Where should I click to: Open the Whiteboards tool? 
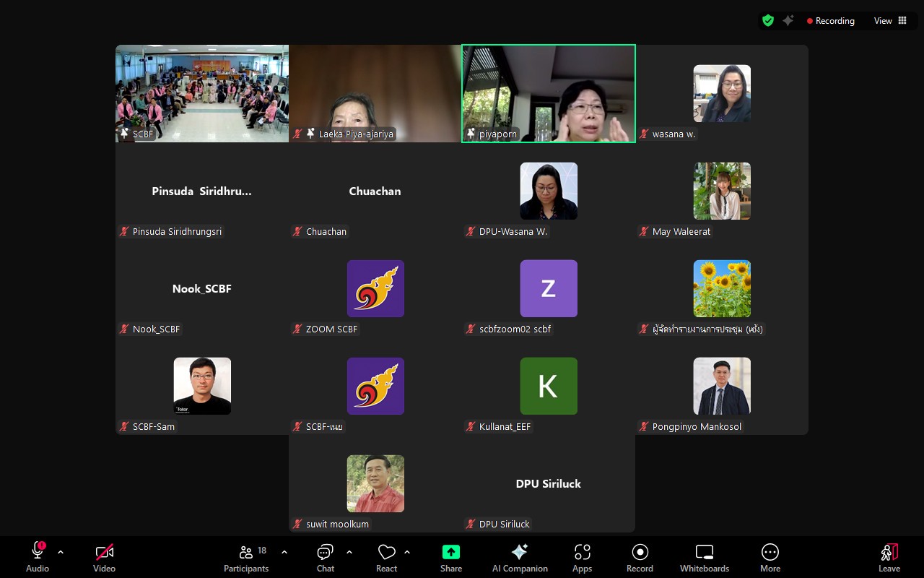[x=704, y=557]
